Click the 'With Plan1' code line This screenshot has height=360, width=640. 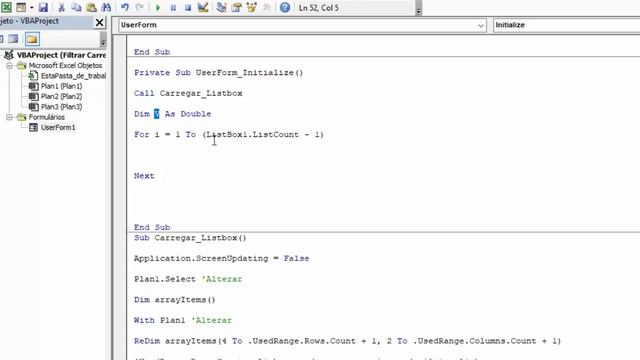coord(182,320)
